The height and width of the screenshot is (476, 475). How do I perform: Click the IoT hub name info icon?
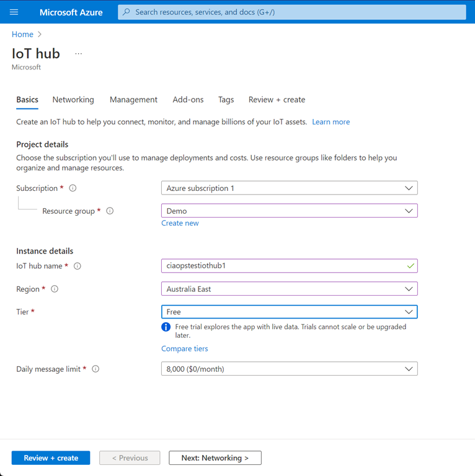click(78, 267)
